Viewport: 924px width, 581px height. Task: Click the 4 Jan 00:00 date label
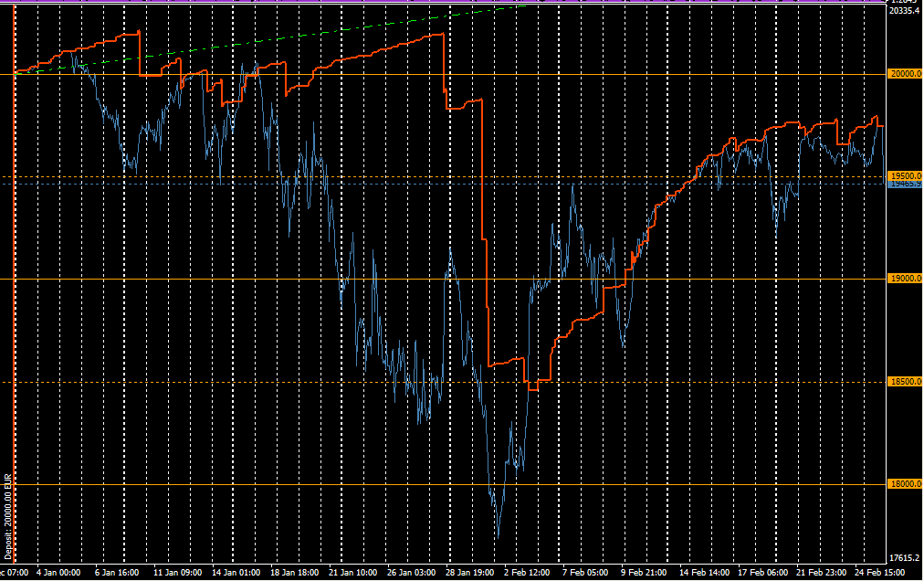click(x=58, y=572)
